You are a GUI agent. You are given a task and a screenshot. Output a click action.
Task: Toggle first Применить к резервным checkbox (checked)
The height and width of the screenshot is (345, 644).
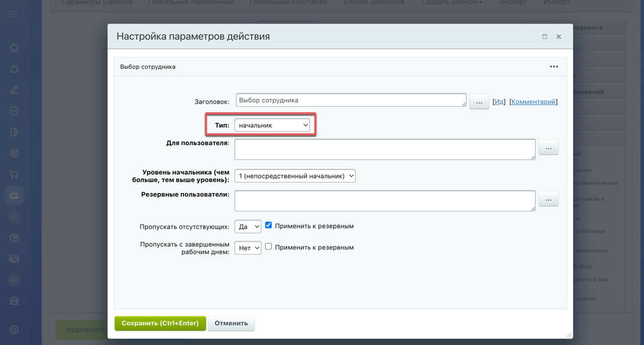pos(269,225)
